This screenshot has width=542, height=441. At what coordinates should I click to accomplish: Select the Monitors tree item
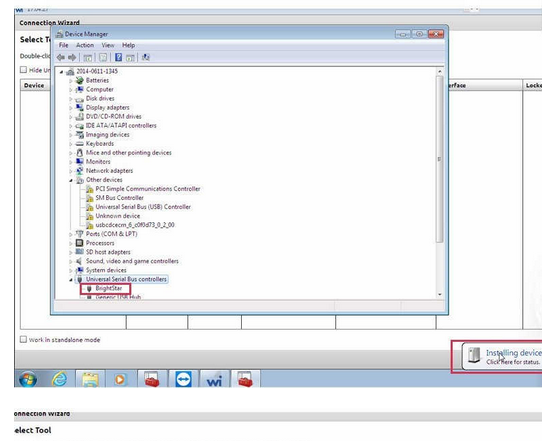[x=98, y=161]
